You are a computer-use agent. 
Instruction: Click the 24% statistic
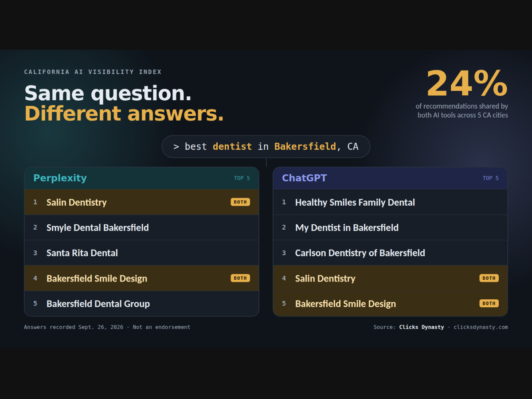pyautogui.click(x=467, y=83)
